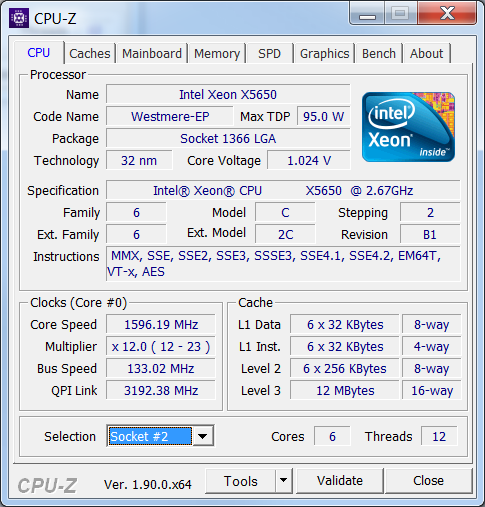The image size is (485, 507).
Task: Click the Ext. Model value 2C
Action: [x=285, y=234]
